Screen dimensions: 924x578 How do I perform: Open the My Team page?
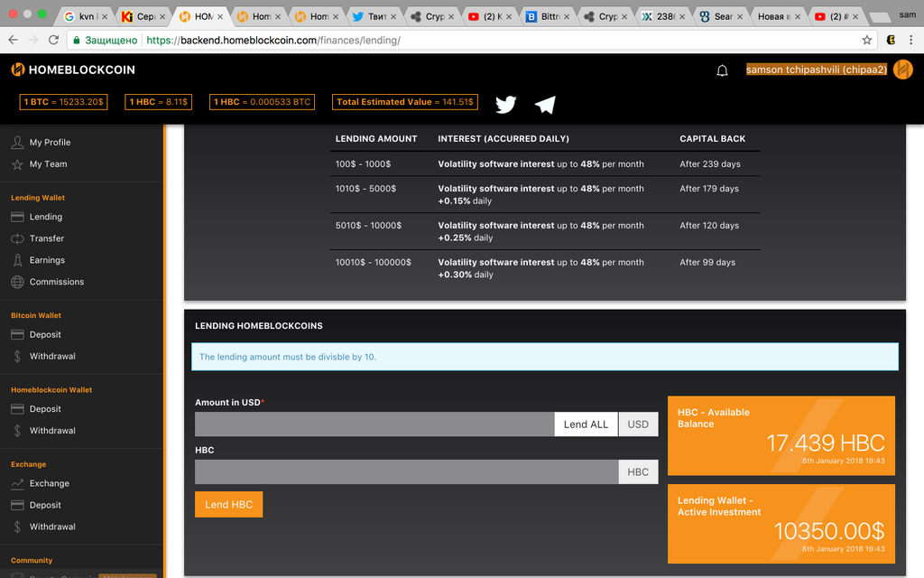pyautogui.click(x=49, y=164)
